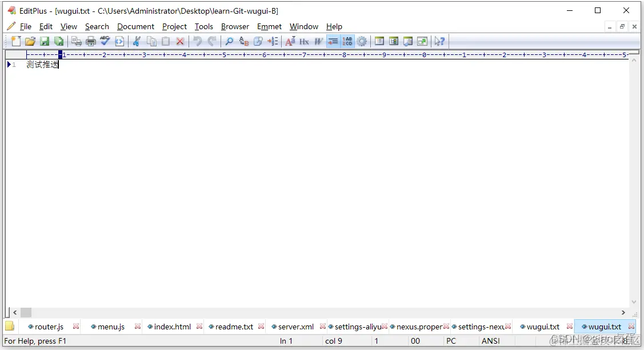644x350 pixels.
Task: Close the readme.txt tab
Action: coord(261,326)
